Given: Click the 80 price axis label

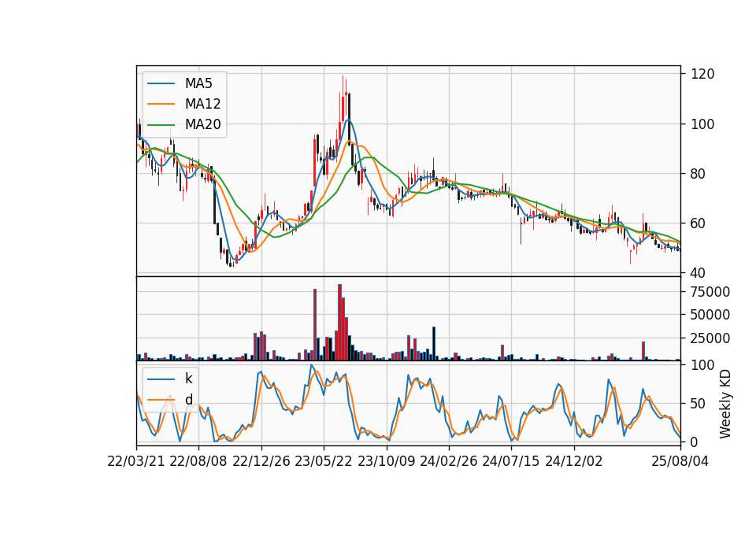Looking at the screenshot, I should [699, 174].
